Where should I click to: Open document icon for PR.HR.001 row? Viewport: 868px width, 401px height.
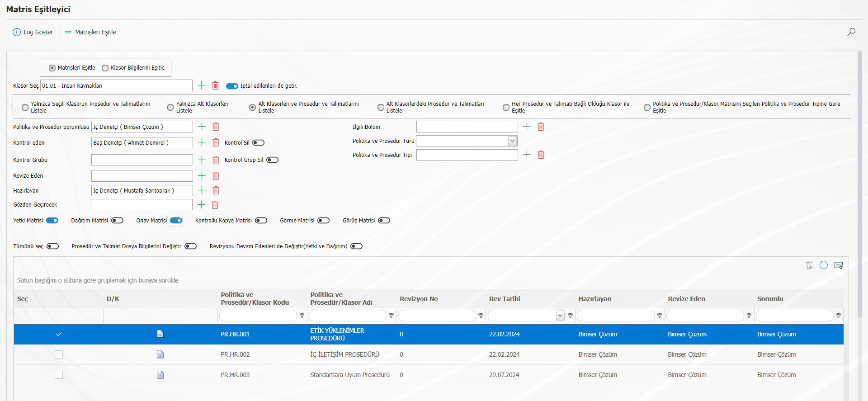160,334
